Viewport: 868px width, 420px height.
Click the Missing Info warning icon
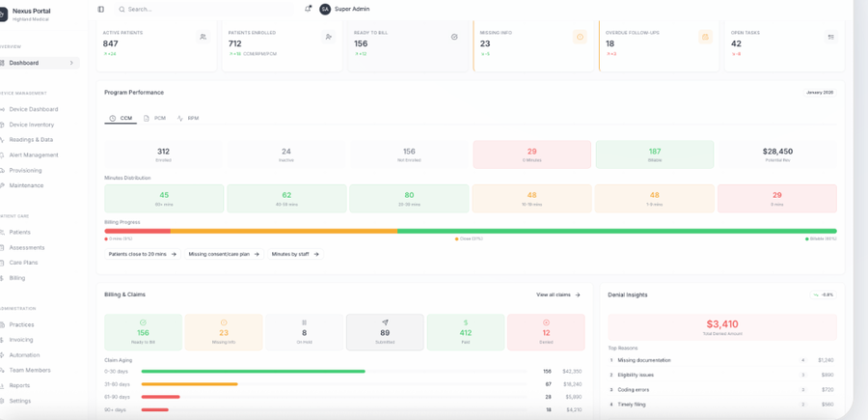[x=580, y=37]
